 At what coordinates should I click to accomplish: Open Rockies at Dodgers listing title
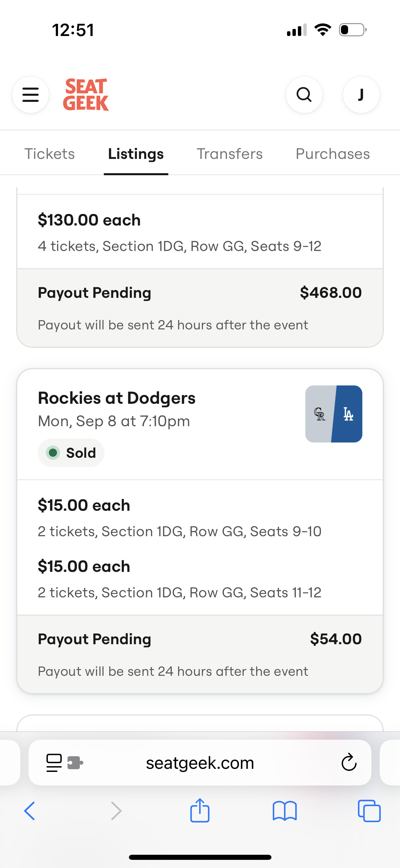(117, 398)
